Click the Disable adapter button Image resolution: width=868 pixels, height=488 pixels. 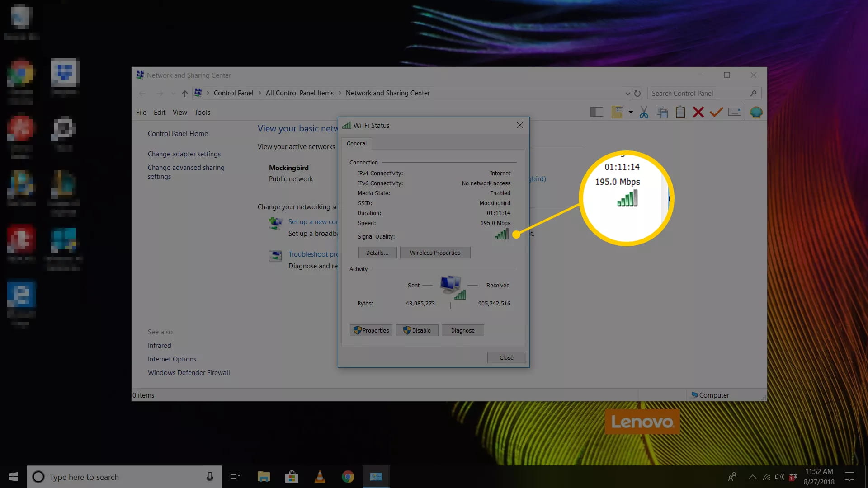coord(417,331)
